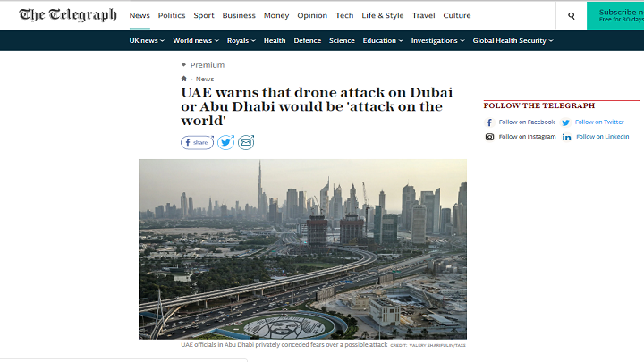The image size is (644, 362).
Task: Expand the Investigations dropdown
Action: [437, 40]
